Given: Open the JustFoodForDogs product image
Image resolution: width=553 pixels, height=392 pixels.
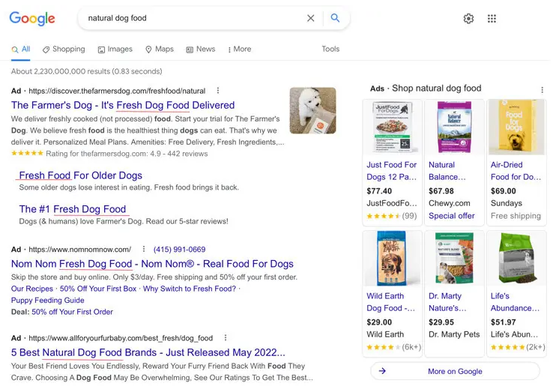Looking at the screenshot, I should [x=392, y=127].
